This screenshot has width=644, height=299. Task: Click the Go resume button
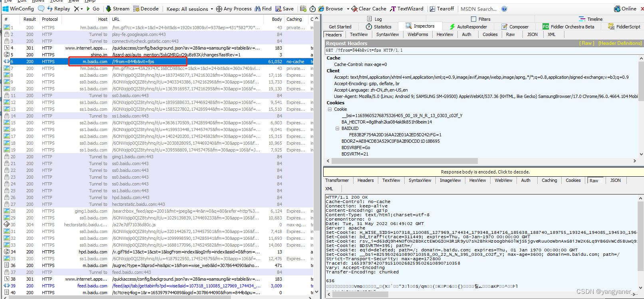click(x=93, y=8)
